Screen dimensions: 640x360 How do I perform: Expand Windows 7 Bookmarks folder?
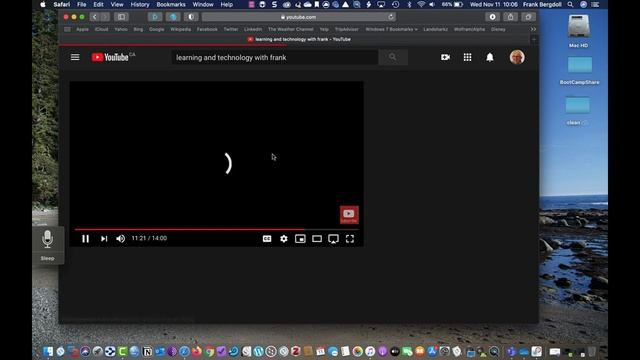coord(391,29)
